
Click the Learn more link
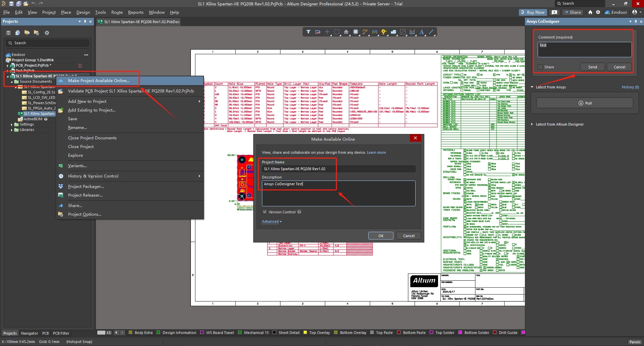[x=376, y=153]
